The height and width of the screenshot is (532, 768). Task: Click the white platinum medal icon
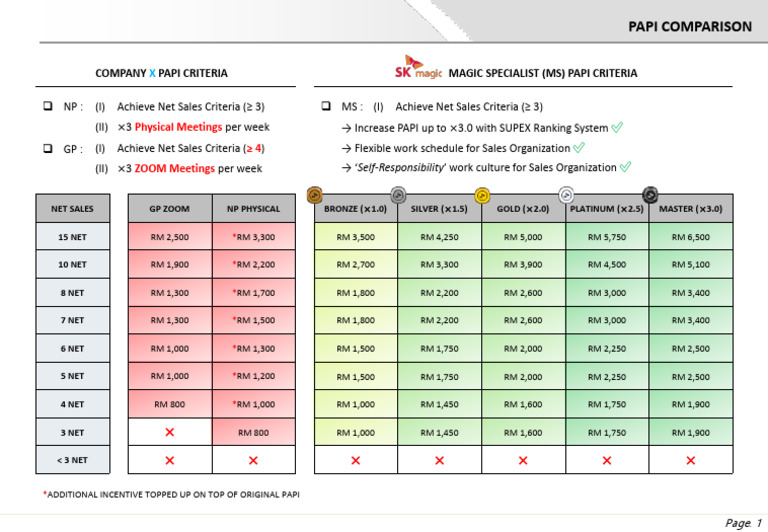566,195
